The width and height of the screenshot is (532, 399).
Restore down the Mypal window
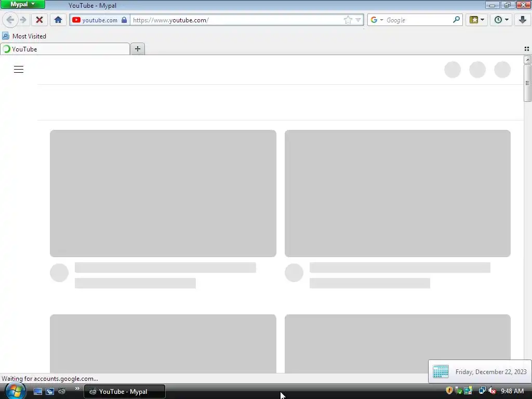pos(508,5)
